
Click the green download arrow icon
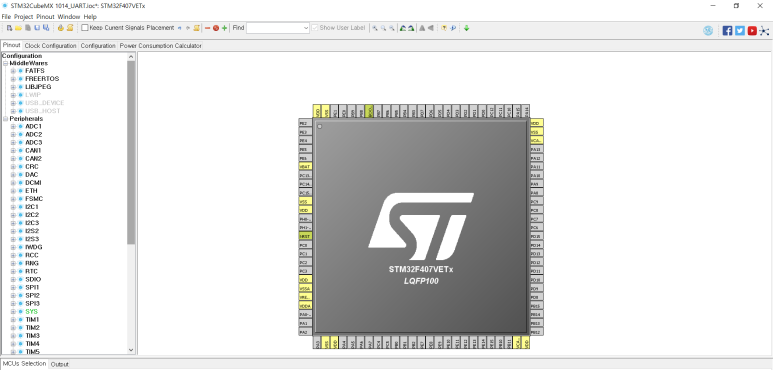(x=466, y=28)
